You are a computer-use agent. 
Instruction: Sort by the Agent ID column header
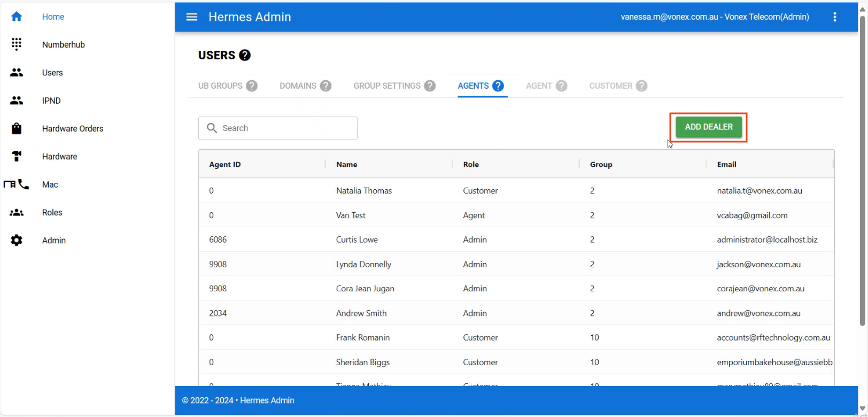pyautogui.click(x=225, y=164)
